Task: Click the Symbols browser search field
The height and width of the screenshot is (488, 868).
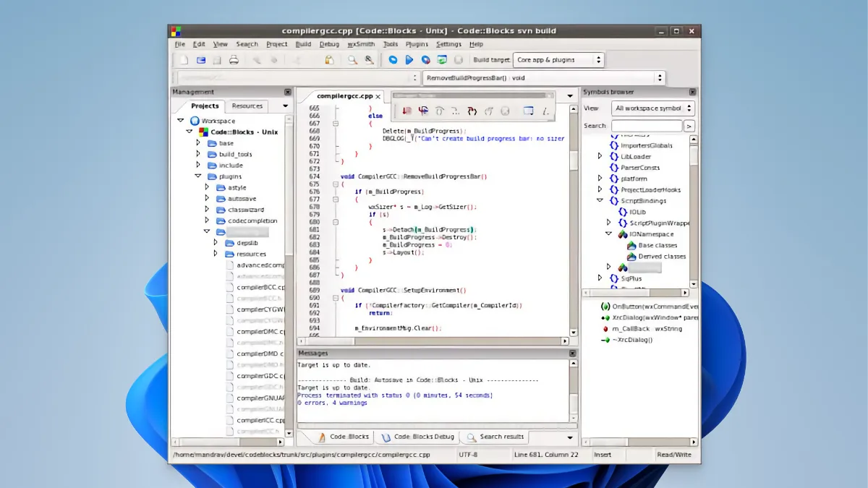Action: 646,126
